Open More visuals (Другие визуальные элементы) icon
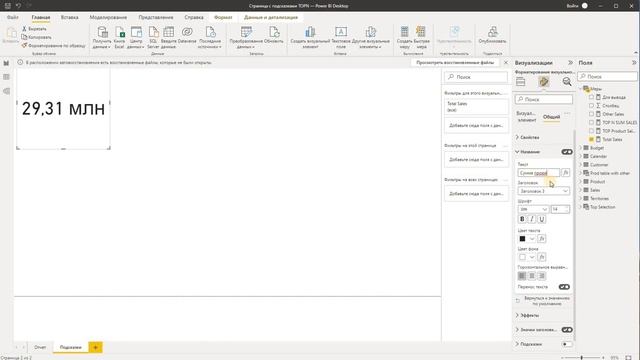The width and height of the screenshot is (640, 360). tap(371, 32)
